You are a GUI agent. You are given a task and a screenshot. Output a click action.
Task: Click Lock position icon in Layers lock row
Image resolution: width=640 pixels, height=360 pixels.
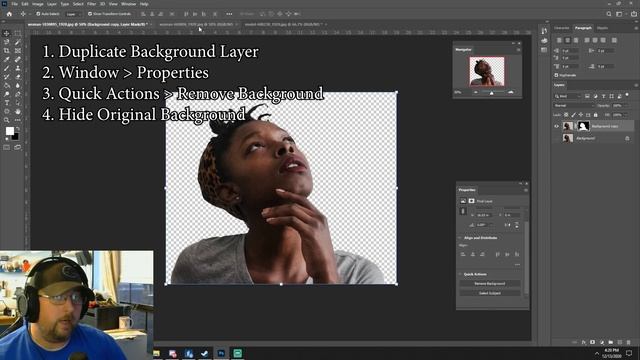581,115
